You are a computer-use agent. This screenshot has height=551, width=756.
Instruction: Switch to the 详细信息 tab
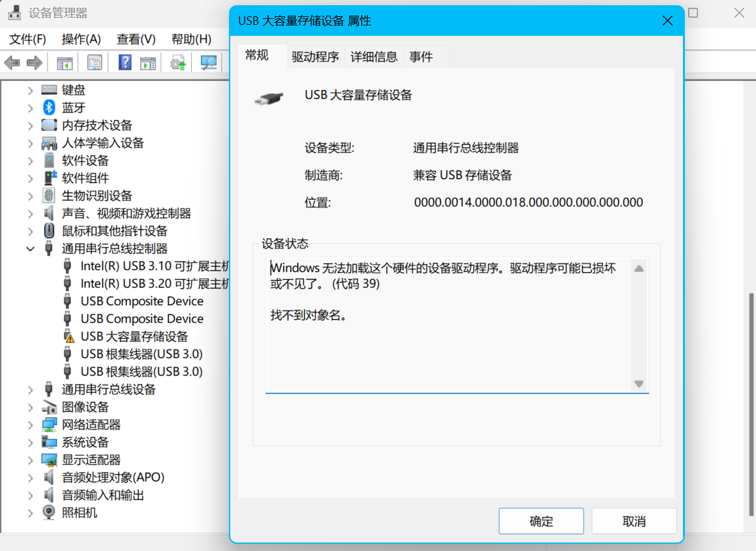[x=374, y=57]
